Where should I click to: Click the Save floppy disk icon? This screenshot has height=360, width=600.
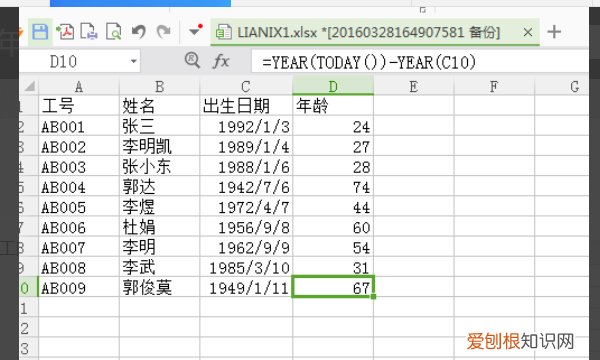click(40, 32)
